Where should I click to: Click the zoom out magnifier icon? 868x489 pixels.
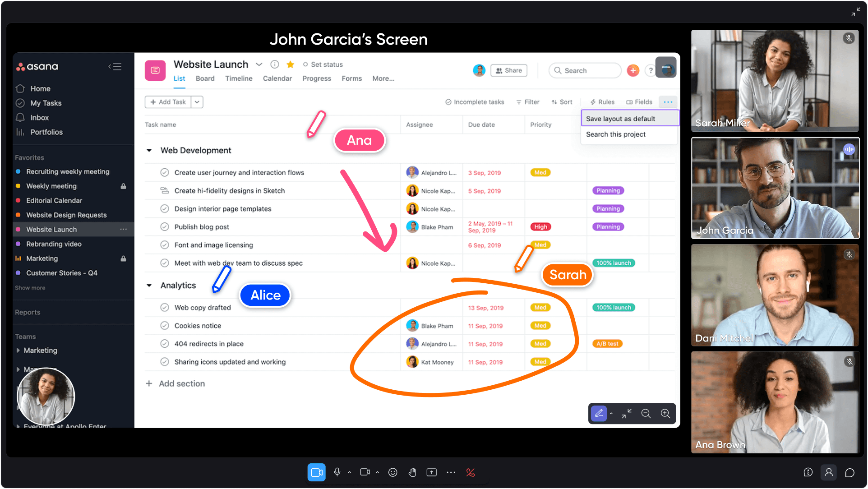tap(646, 413)
